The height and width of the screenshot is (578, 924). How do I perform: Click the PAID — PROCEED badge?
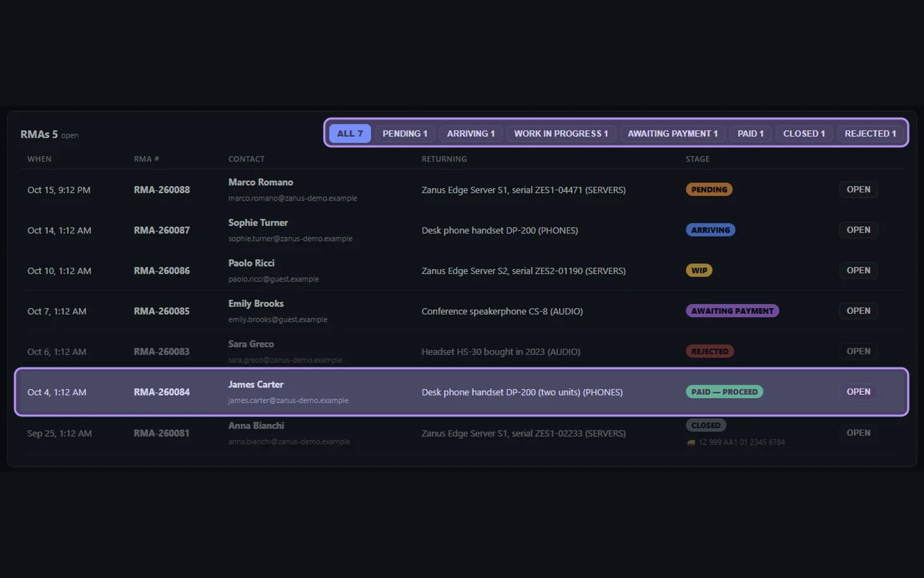(x=724, y=392)
